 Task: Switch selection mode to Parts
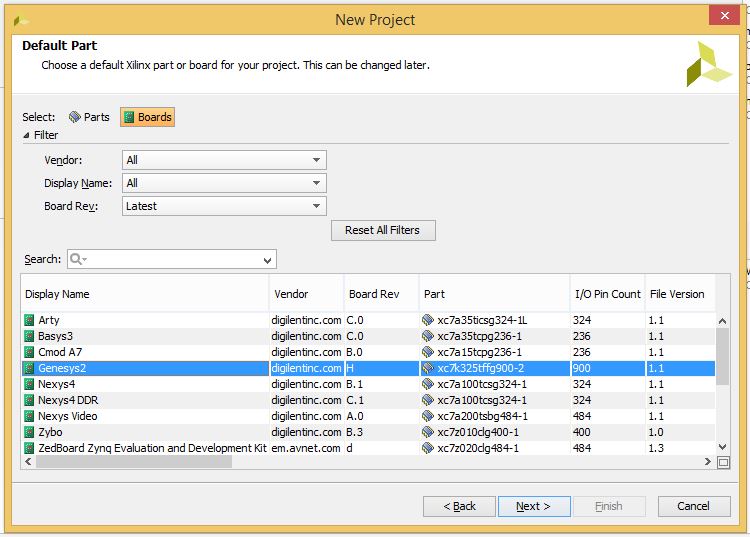click(x=89, y=117)
